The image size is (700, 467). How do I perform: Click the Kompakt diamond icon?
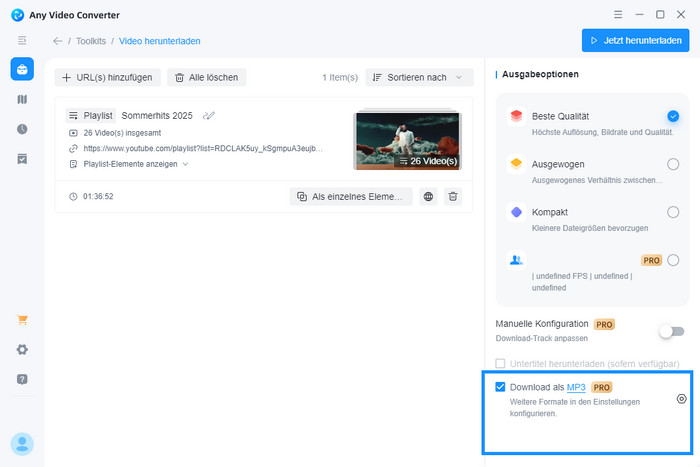pos(516,212)
